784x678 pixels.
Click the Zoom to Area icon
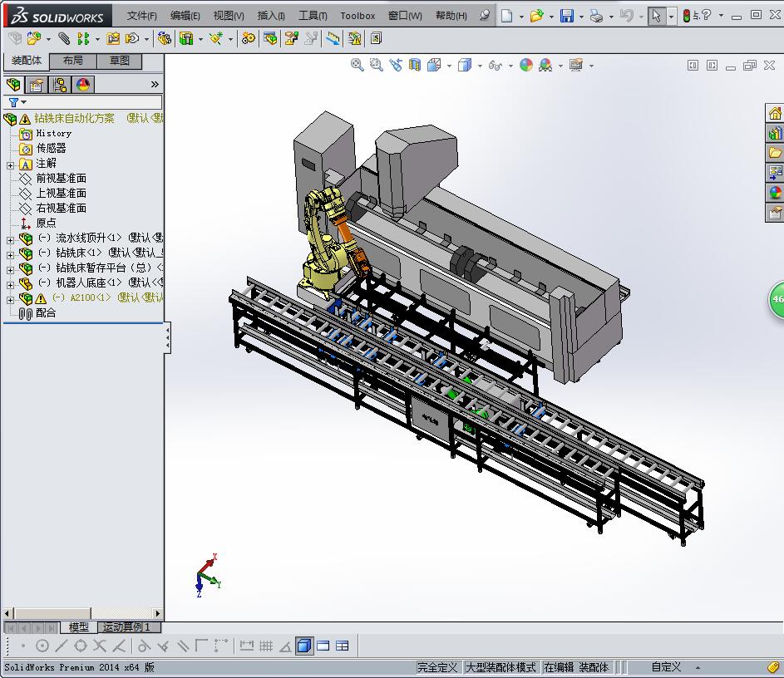tap(376, 65)
